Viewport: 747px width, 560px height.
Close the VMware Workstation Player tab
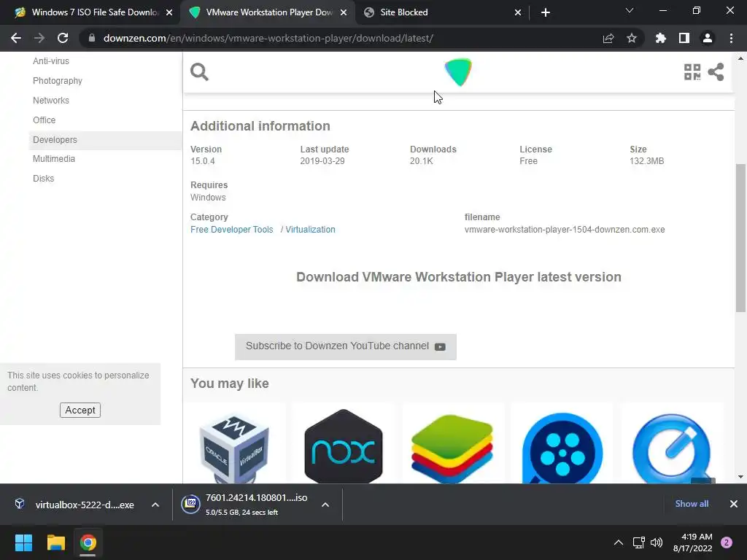click(x=344, y=12)
